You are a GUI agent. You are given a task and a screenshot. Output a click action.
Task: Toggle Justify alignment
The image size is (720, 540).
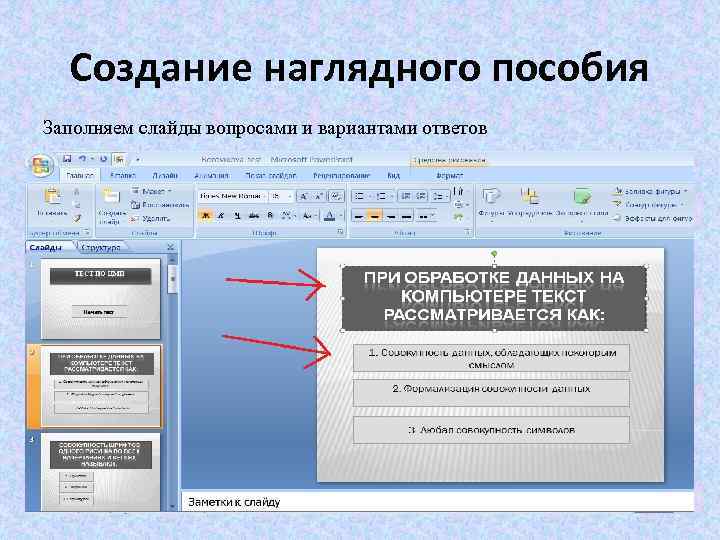(x=407, y=215)
